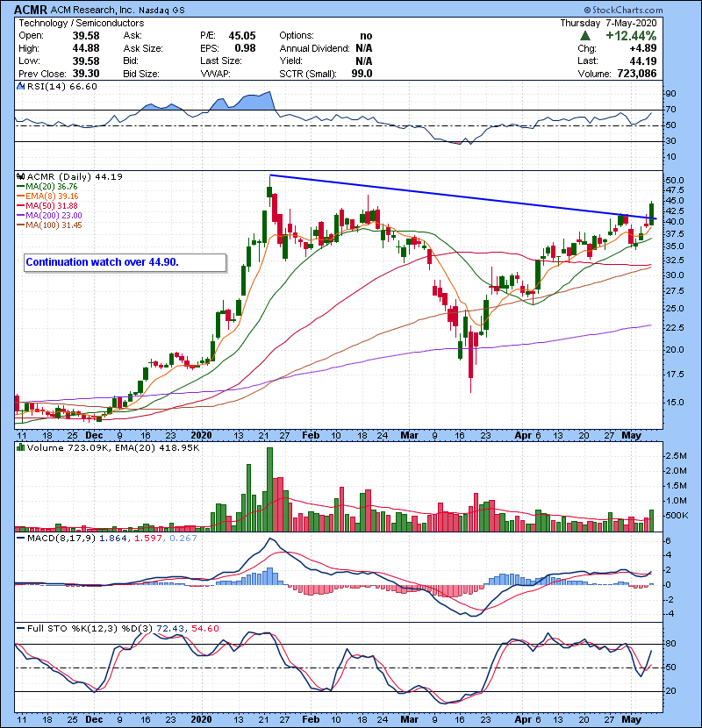702x728 pixels.
Task: Click the MACD panel line legend icon
Action: [x=20, y=539]
